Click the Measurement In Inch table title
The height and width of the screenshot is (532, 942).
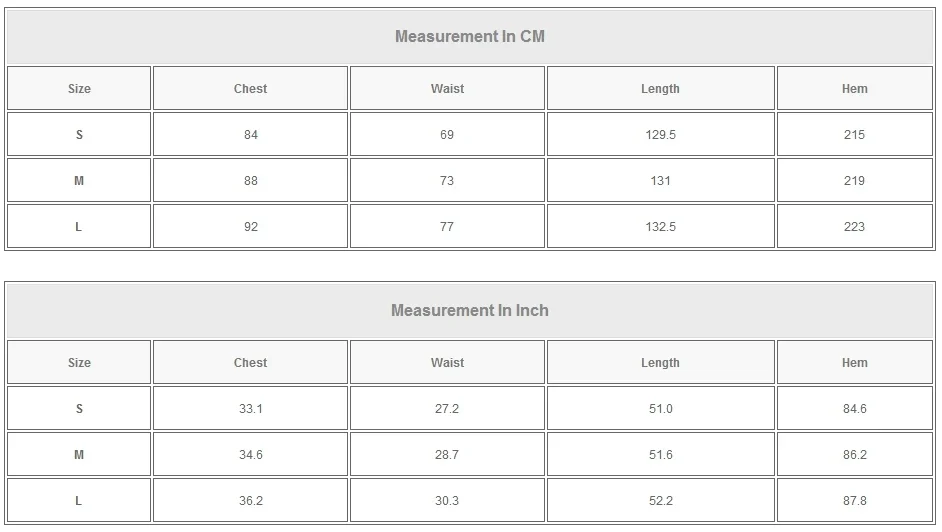coord(470,311)
